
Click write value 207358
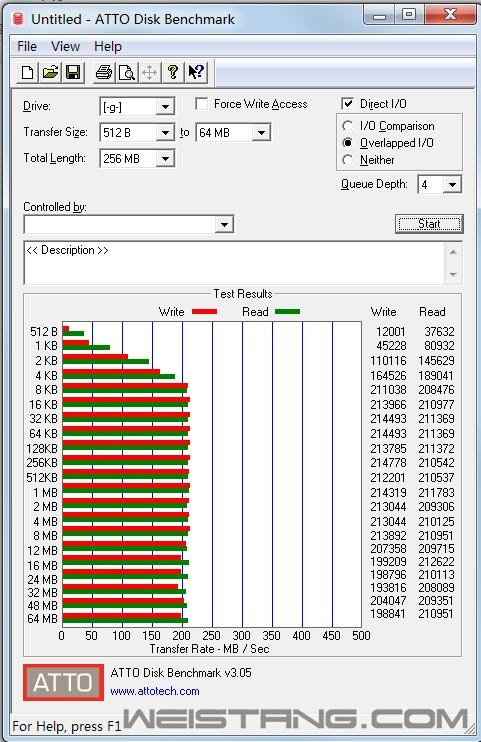tap(388, 549)
